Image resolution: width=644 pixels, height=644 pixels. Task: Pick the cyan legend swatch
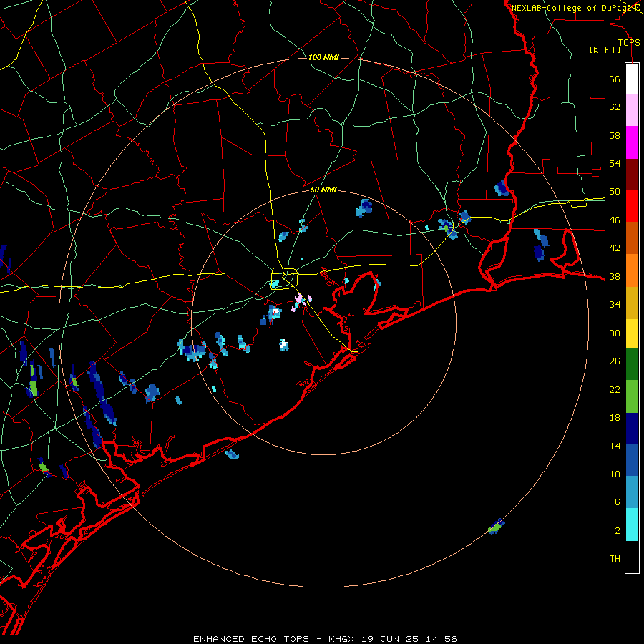(x=632, y=525)
